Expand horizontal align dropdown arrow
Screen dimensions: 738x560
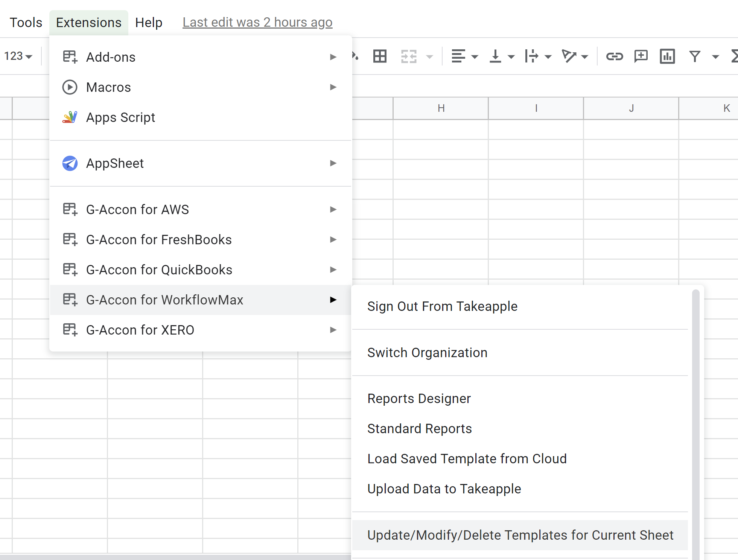click(475, 57)
